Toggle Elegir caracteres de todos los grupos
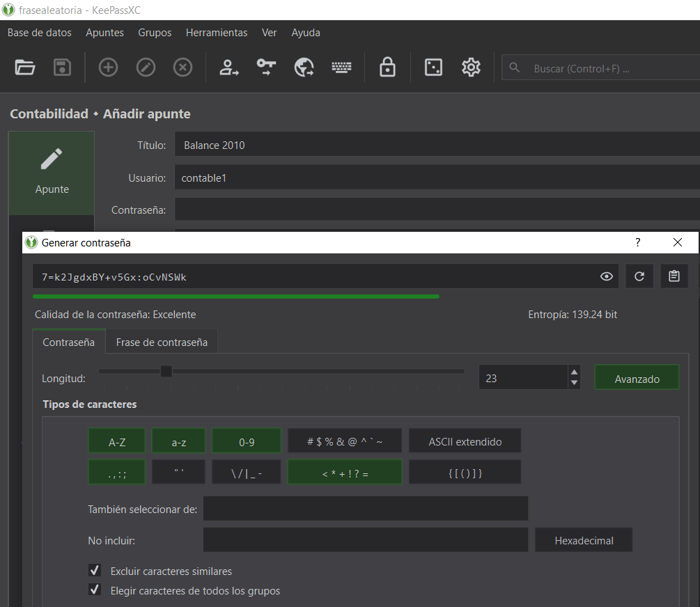The image size is (700, 607). 95,590
